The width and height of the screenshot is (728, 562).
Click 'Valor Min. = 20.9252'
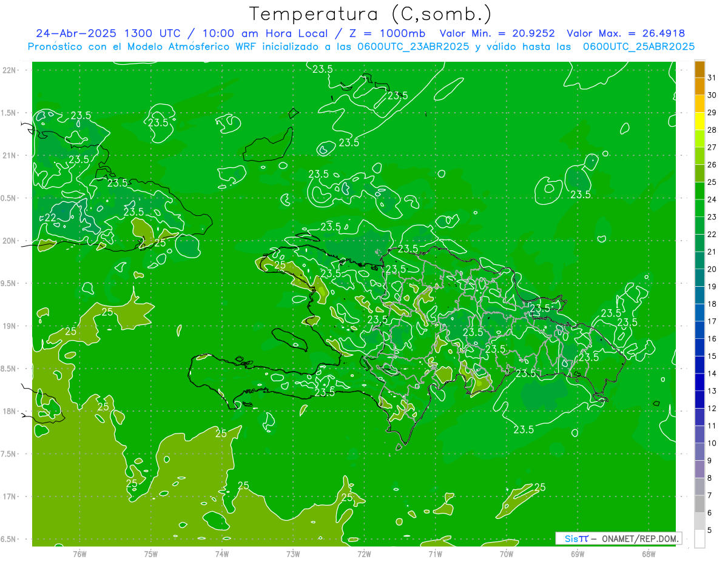click(x=497, y=33)
